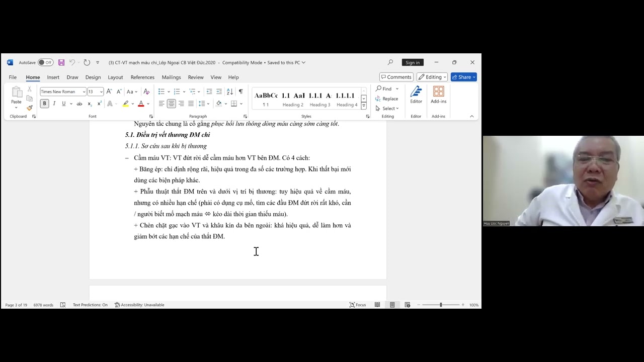Toggle Subscript formatting
The height and width of the screenshot is (362, 644).
[x=90, y=104]
